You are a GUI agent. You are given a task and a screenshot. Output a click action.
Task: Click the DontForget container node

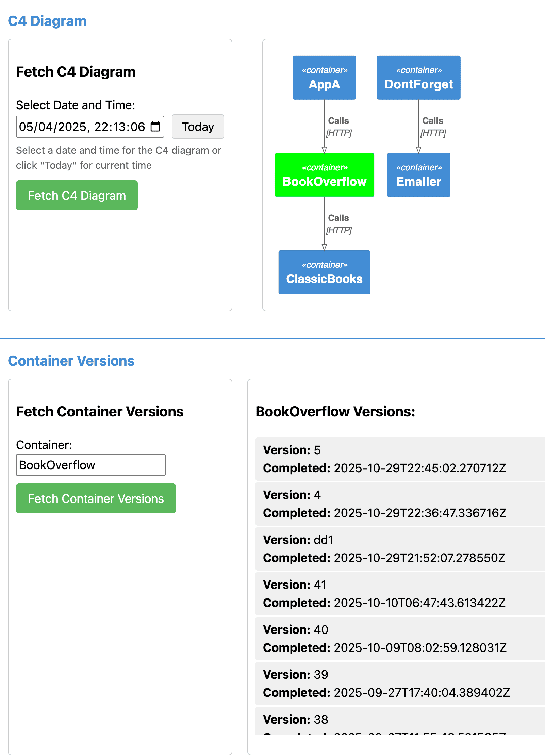pyautogui.click(x=418, y=78)
